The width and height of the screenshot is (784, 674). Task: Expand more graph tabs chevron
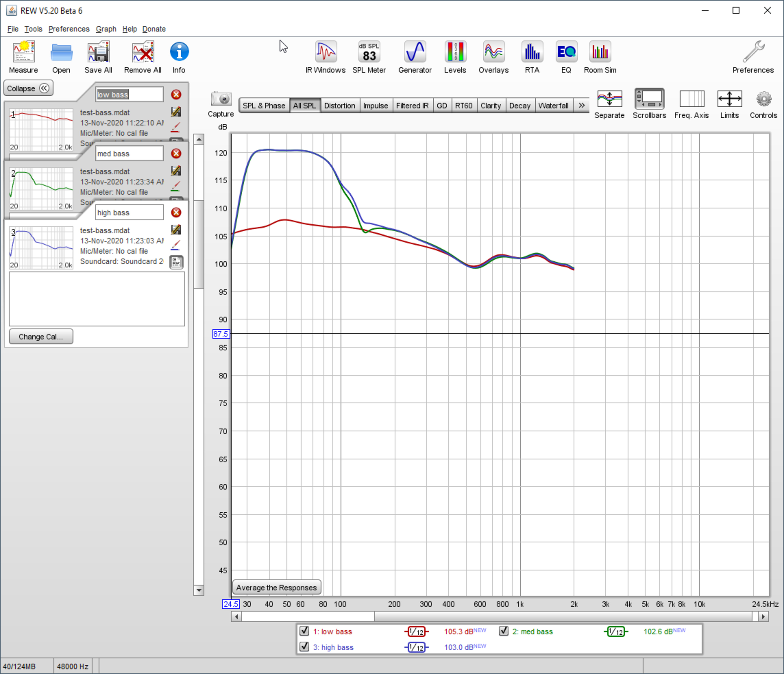[581, 106]
